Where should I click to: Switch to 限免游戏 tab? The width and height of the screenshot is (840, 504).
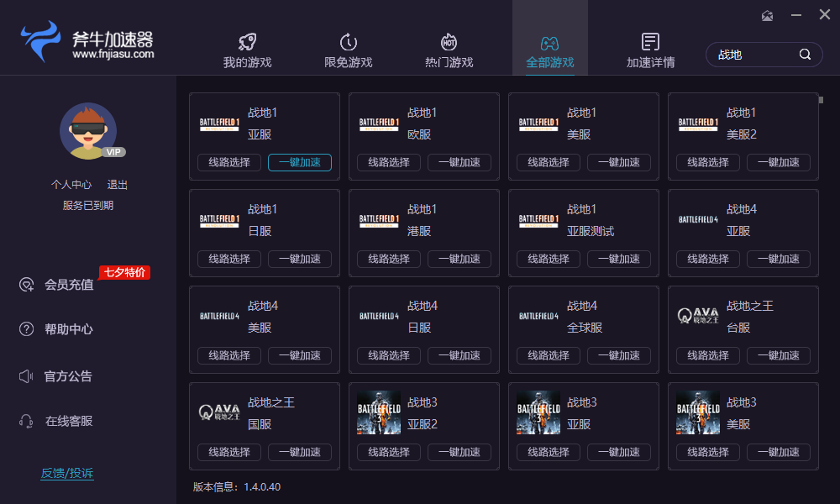[349, 51]
